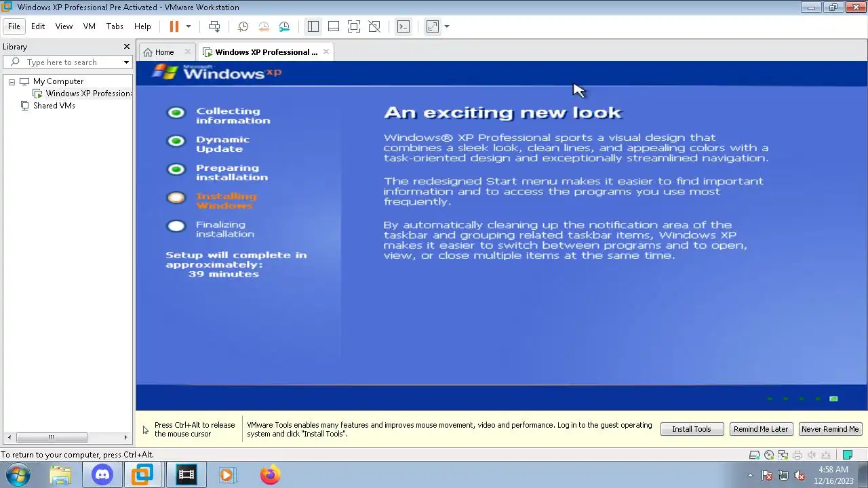Toggle the library sidebar view
Viewport: 868px width, 488px height.
(313, 26)
